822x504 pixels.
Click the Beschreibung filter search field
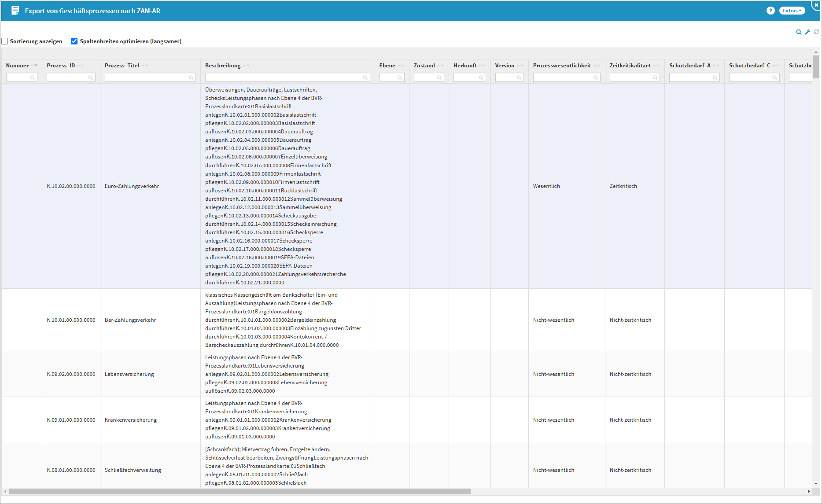[284, 77]
